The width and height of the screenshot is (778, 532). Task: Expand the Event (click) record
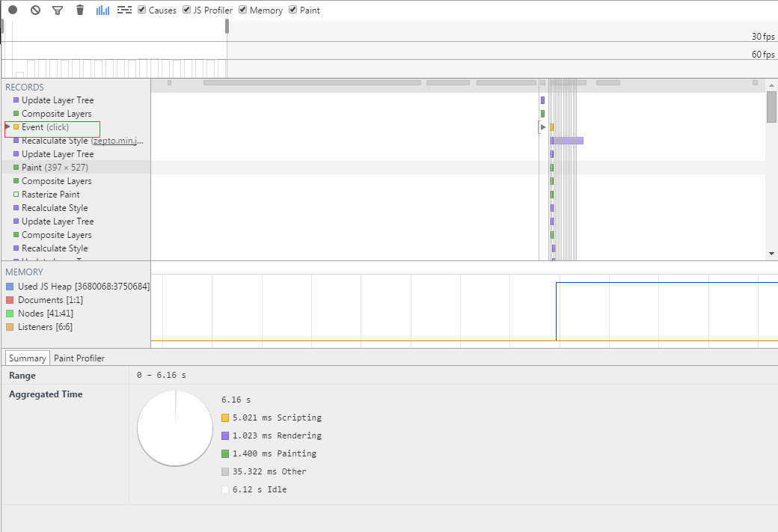pos(8,127)
